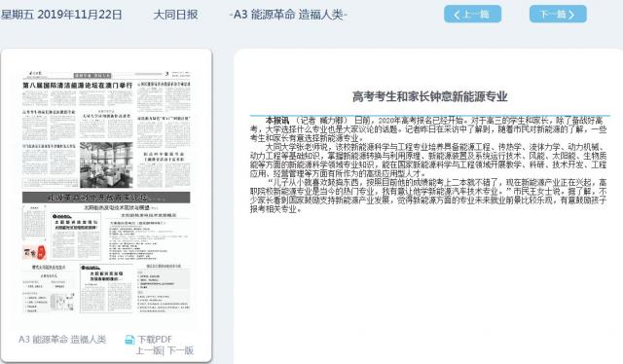Click the paragraph starting with 大同大学张老师说

[428, 161]
